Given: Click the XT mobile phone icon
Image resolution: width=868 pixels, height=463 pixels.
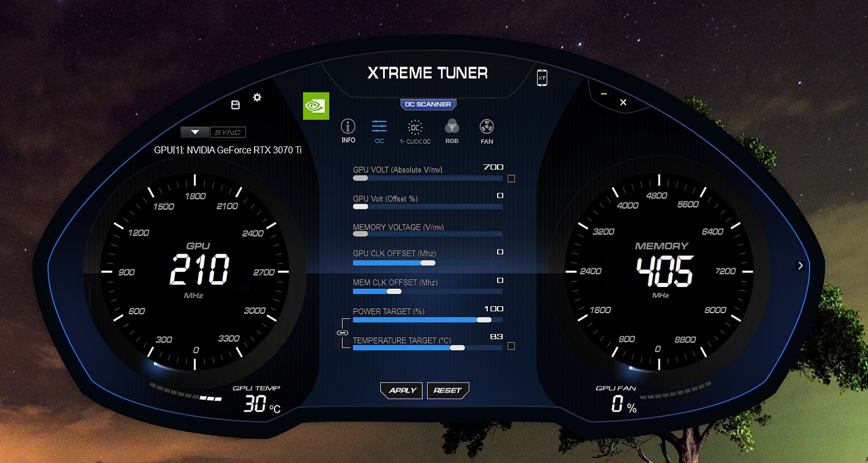Looking at the screenshot, I should 542,77.
